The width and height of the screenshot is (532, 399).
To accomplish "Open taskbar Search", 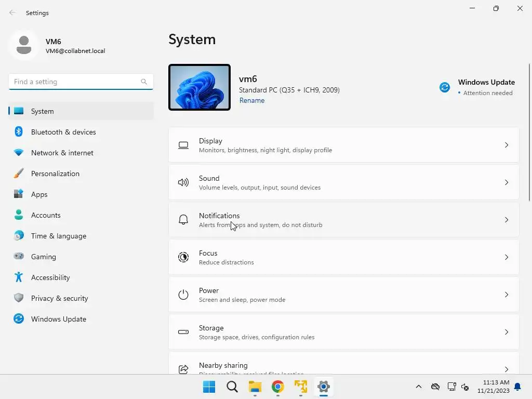I will (232, 387).
